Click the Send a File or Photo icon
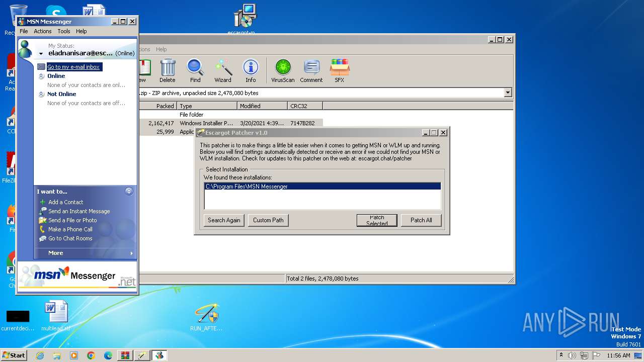Screen dimensions: 644x362 click(x=43, y=220)
